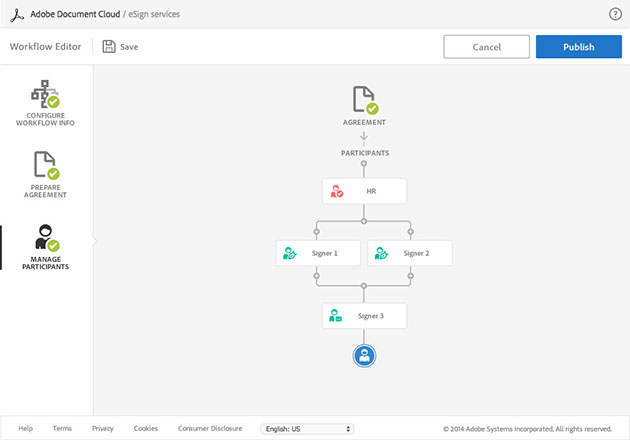Open the Terms footer link
Viewport: 630px width, 440px height.
click(62, 428)
